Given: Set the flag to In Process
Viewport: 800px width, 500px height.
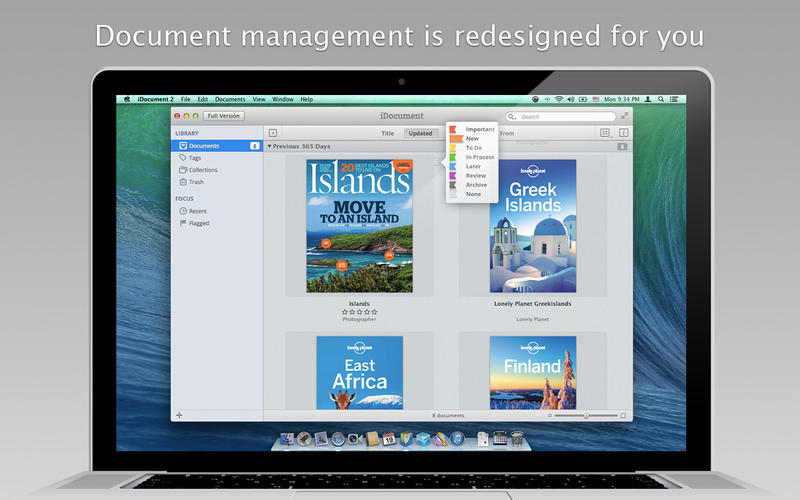Looking at the screenshot, I should [x=479, y=157].
